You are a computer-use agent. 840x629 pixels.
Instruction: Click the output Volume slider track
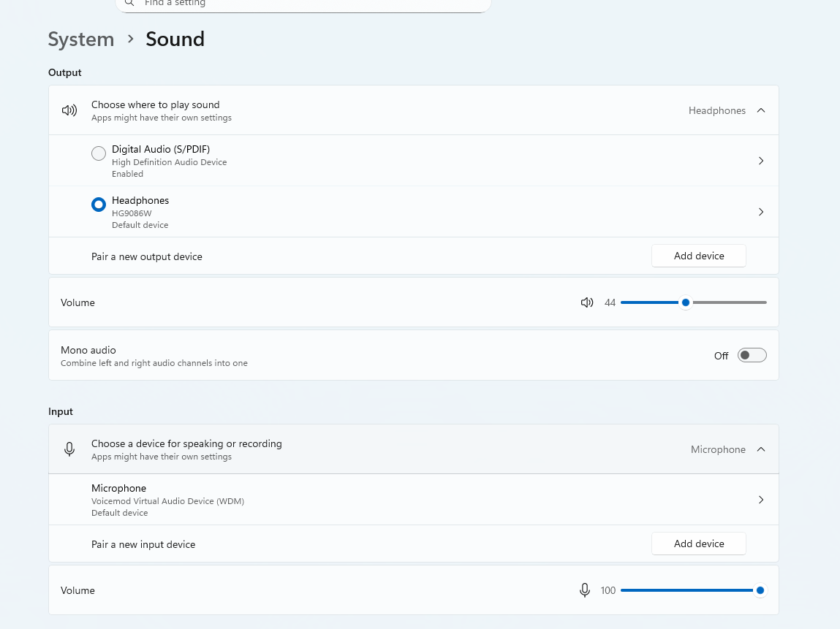(693, 302)
